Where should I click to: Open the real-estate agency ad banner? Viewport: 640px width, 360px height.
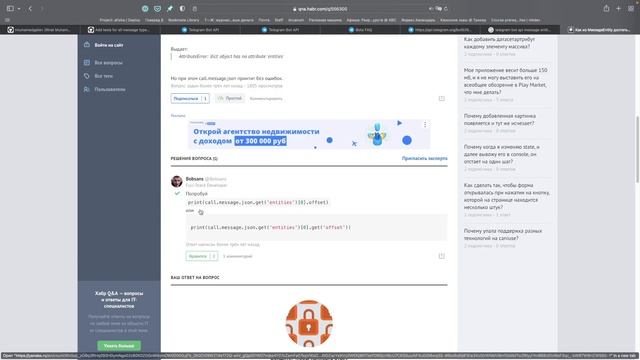click(309, 134)
